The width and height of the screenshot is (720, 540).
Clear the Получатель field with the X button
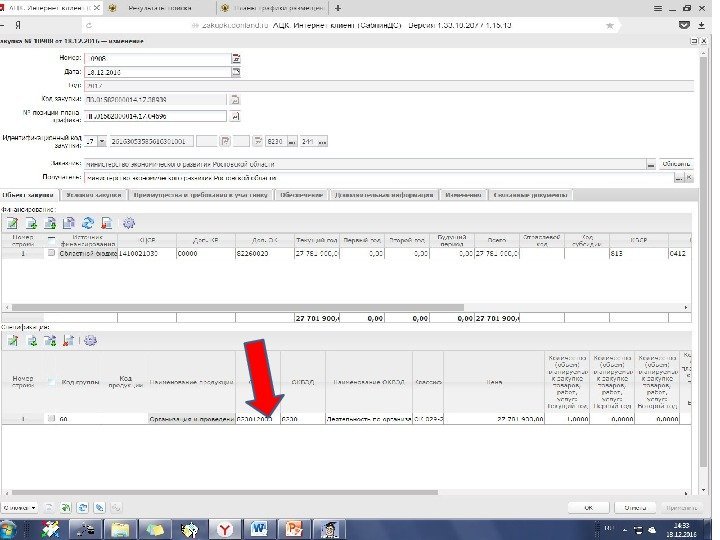[x=689, y=178]
